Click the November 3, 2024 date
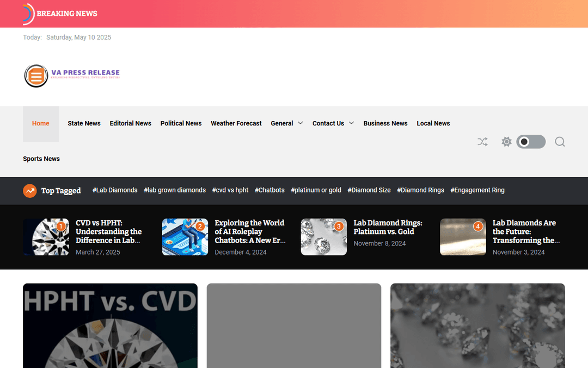Screen dimensions: 588x368 [x=519, y=252]
